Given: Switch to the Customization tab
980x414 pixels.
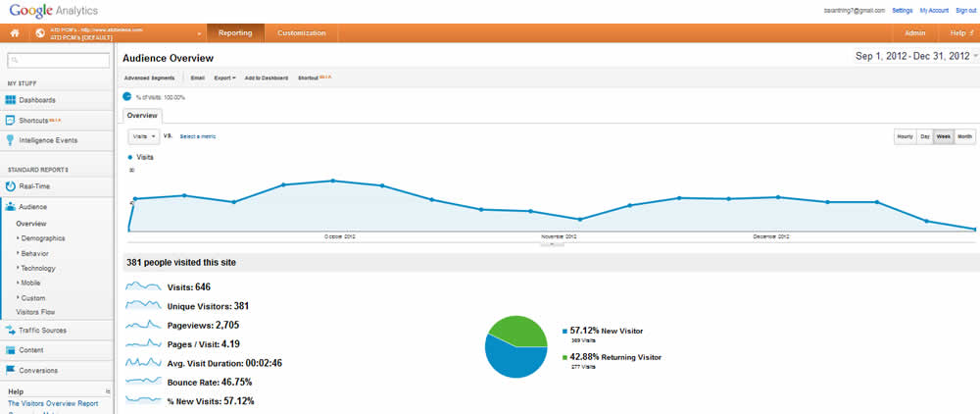Looking at the screenshot, I should tap(301, 33).
